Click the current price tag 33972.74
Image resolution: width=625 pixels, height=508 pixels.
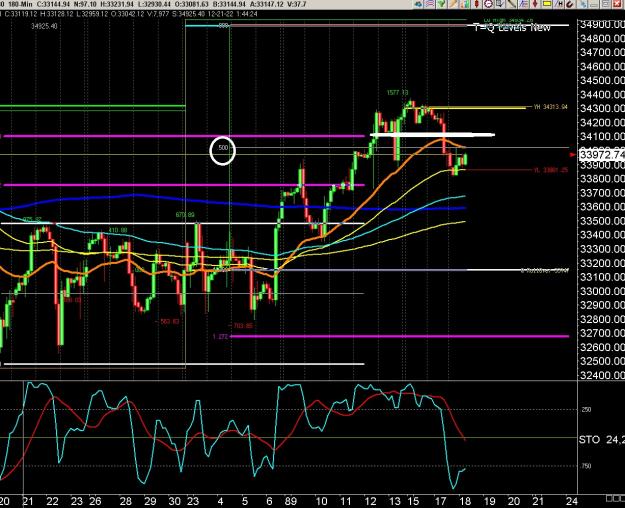pos(602,155)
